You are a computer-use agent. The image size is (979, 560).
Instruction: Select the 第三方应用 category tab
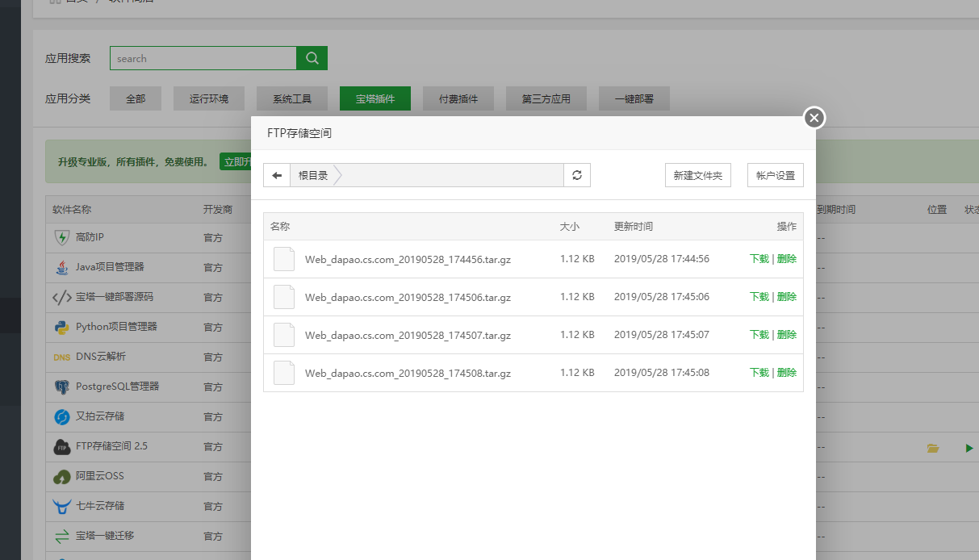coord(546,98)
